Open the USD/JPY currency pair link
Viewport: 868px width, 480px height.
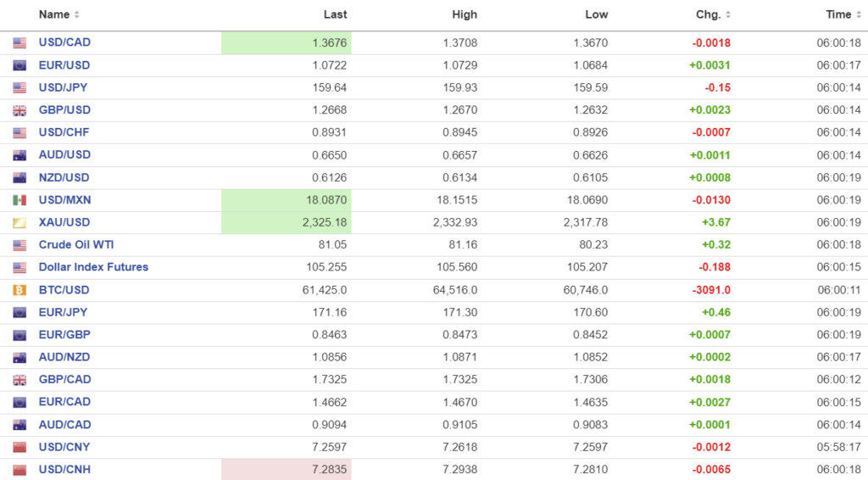[63, 87]
